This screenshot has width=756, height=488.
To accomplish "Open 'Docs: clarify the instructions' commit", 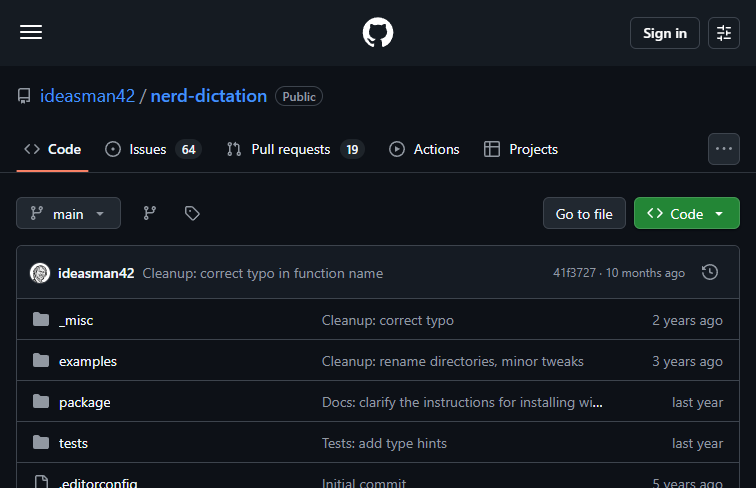I will point(462,402).
